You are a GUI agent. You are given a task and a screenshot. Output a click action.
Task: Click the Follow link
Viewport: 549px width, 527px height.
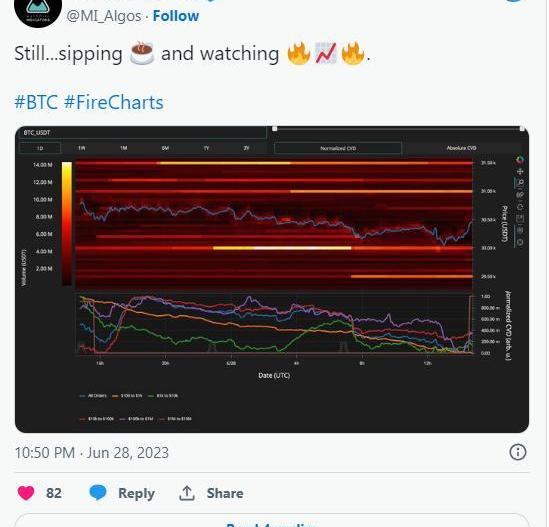(x=176, y=16)
